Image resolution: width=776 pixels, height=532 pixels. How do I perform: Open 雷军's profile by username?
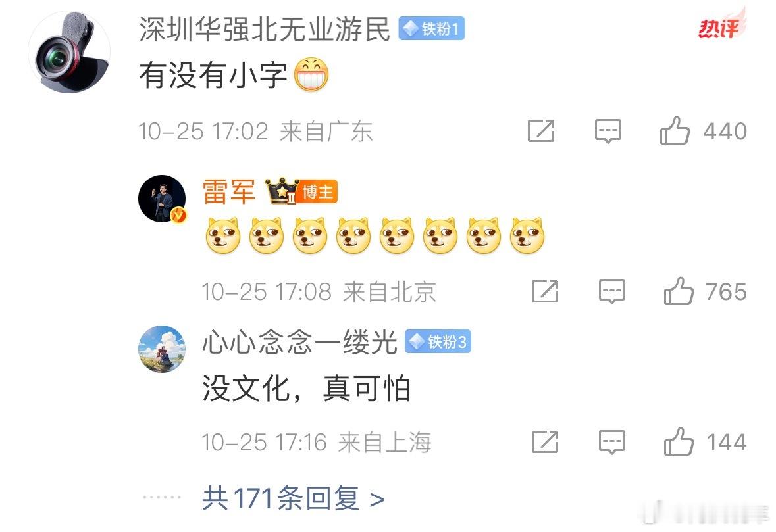[228, 191]
